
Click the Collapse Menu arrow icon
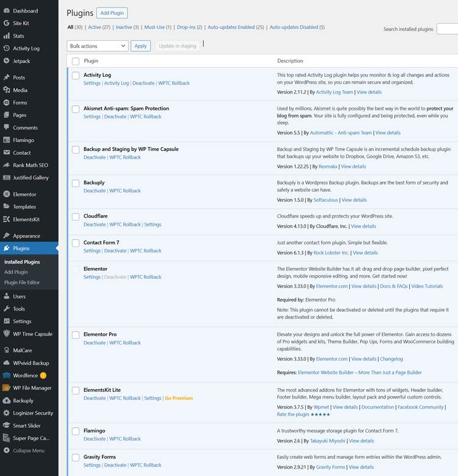pos(6,450)
